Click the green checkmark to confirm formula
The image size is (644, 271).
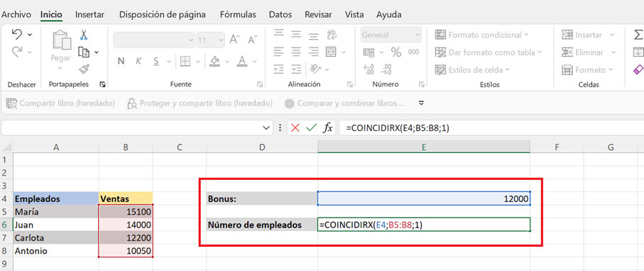tap(311, 128)
